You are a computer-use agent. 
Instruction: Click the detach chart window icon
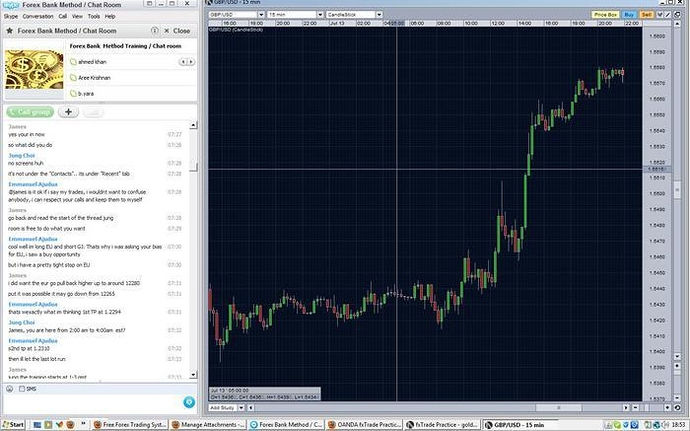point(677,15)
